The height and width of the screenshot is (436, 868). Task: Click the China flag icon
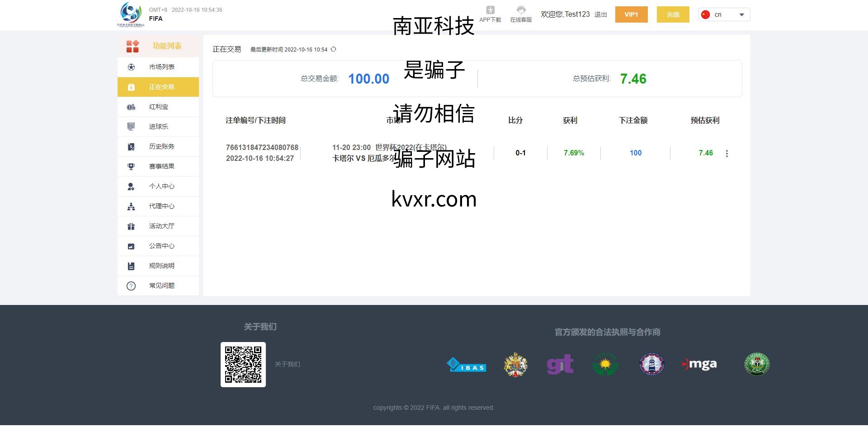706,14
